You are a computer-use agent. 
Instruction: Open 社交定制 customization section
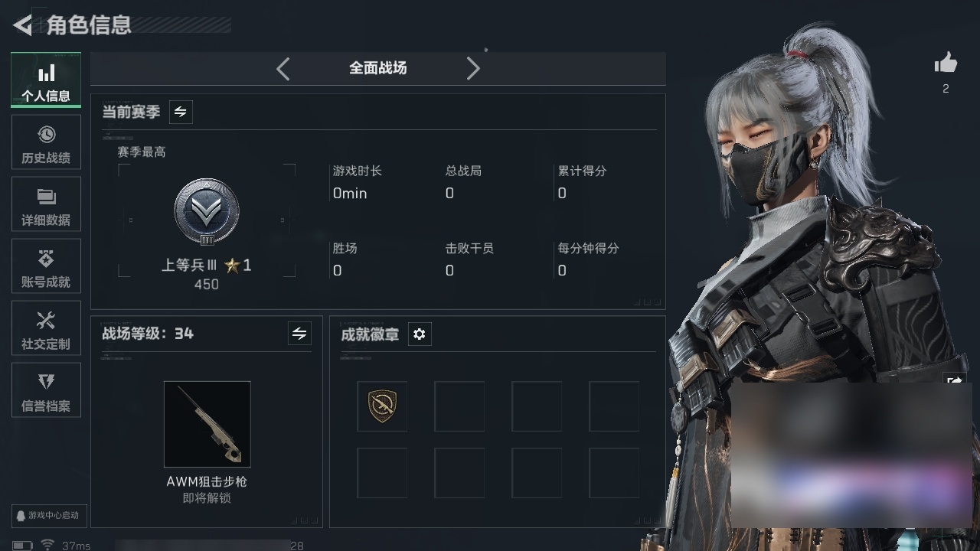(46, 328)
